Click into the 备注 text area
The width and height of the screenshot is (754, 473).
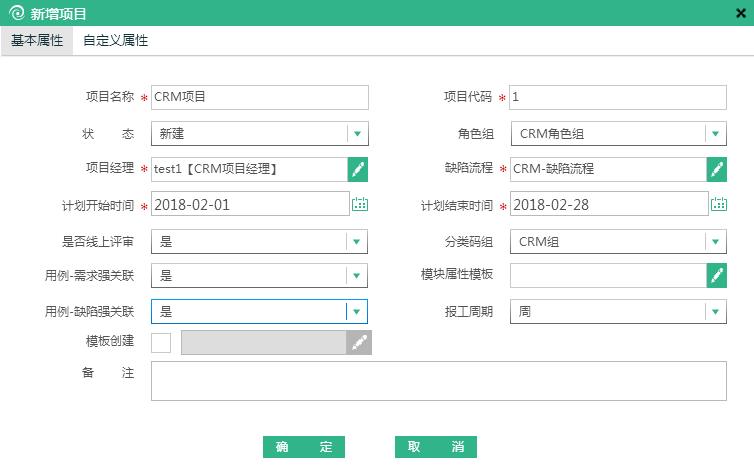pyautogui.click(x=438, y=381)
